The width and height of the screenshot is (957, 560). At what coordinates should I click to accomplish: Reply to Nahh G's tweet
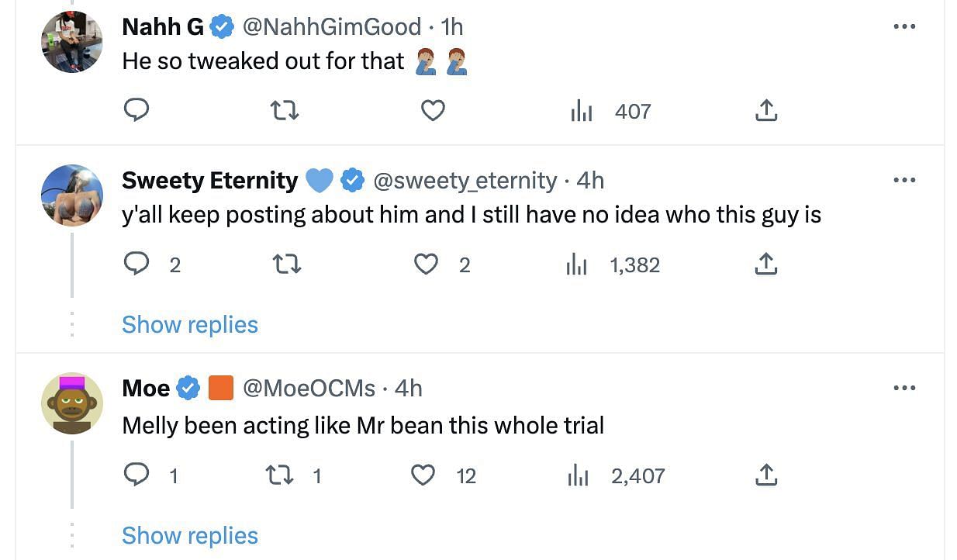click(136, 111)
